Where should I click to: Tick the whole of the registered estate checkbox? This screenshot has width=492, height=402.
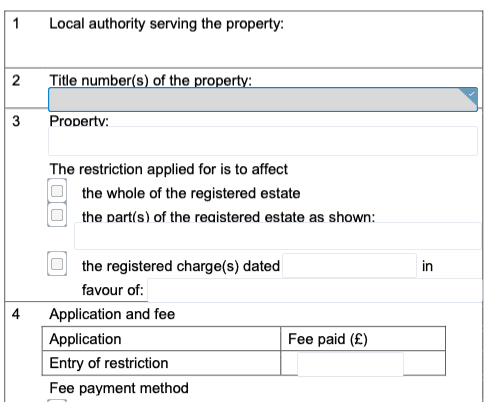pos(57,191)
